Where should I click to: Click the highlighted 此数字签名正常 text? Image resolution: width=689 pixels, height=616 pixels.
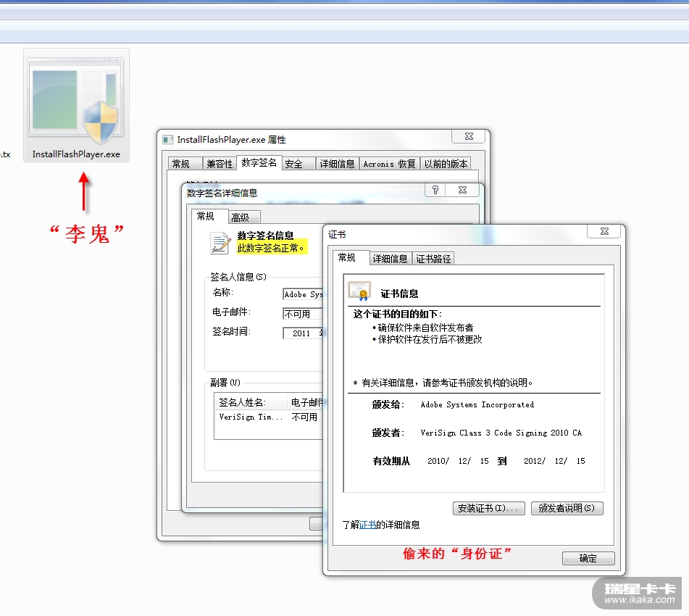(271, 248)
